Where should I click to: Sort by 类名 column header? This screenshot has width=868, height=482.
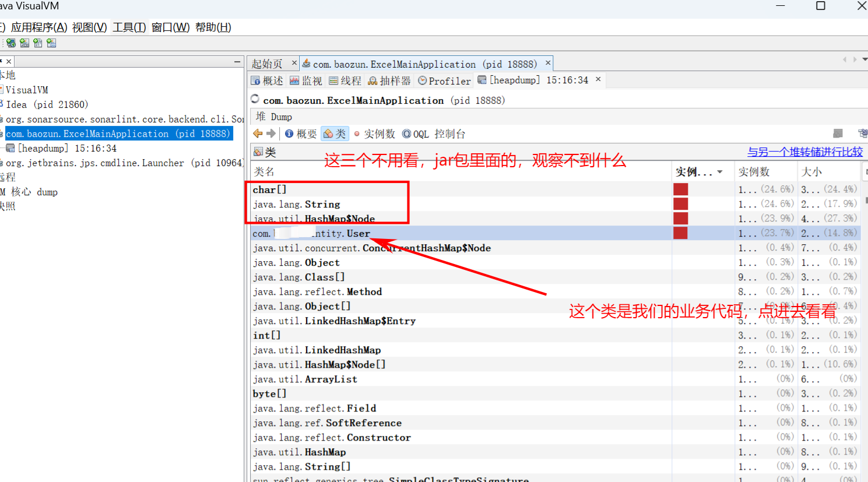[x=461, y=171]
